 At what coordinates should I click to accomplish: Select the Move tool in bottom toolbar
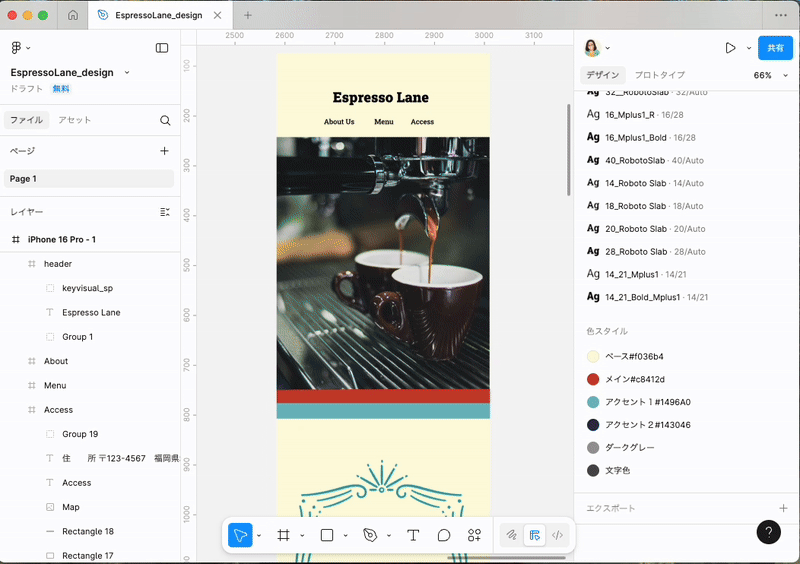[x=240, y=535]
